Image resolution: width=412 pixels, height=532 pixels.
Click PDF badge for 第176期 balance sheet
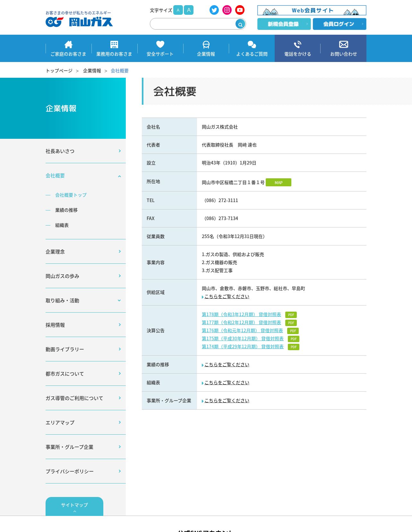[x=293, y=331]
